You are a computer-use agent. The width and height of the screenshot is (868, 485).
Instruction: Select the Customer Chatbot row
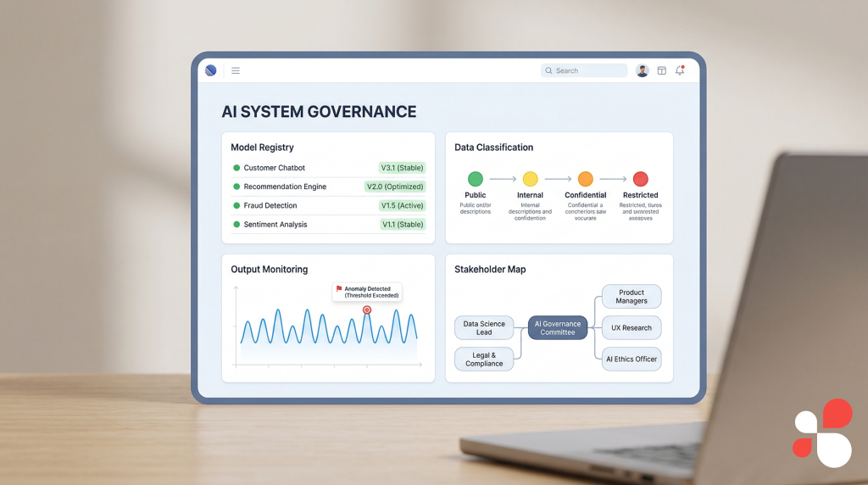tap(328, 168)
